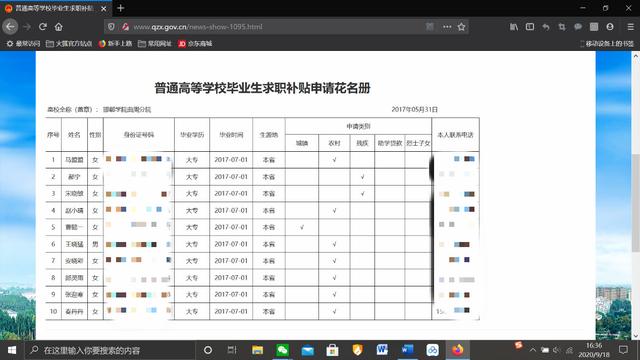Open 京东商城 bookmark
This screenshot has height=360, width=640.
tap(196, 43)
